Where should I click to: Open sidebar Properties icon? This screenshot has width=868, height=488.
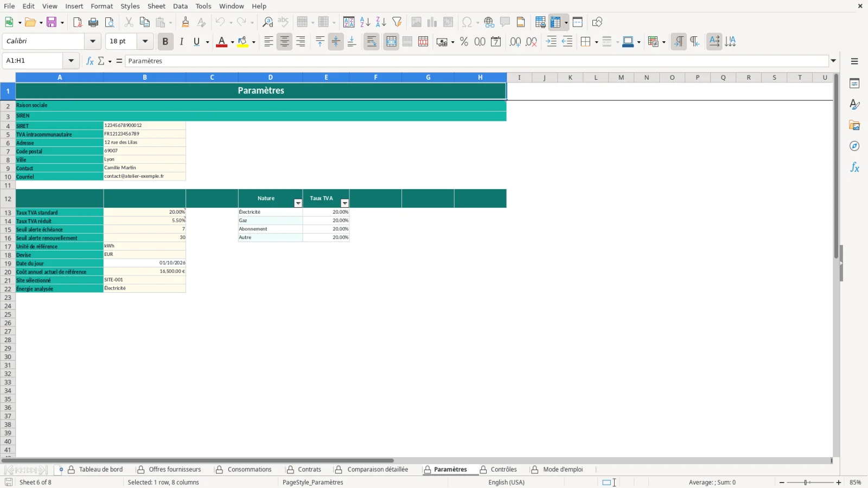(854, 84)
